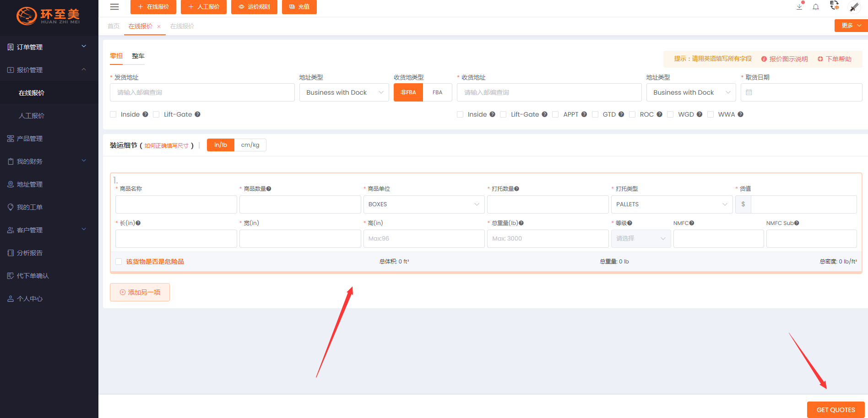This screenshot has height=418, width=868.
Task: Click the 添加另一项 button
Action: (x=140, y=292)
